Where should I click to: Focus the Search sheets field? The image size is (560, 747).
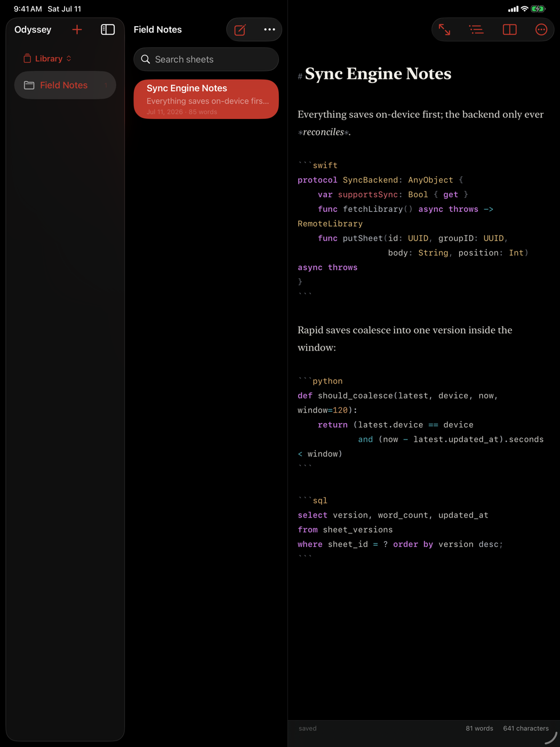click(x=206, y=59)
